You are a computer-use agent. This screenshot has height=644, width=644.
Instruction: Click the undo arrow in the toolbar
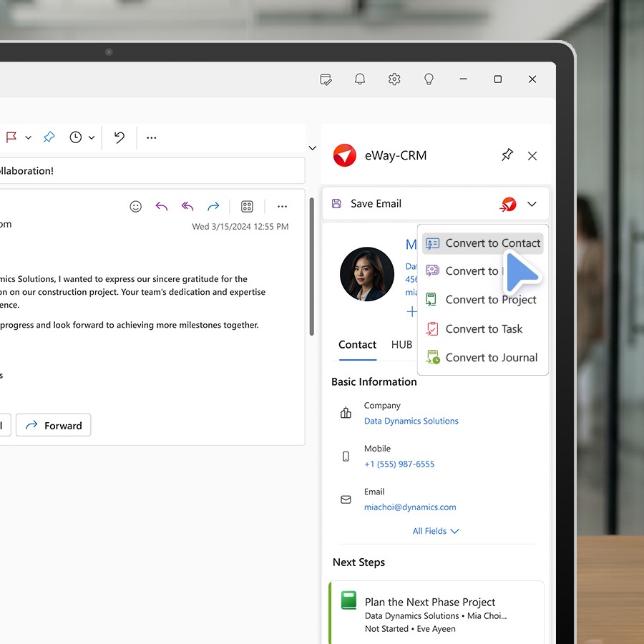click(x=119, y=137)
